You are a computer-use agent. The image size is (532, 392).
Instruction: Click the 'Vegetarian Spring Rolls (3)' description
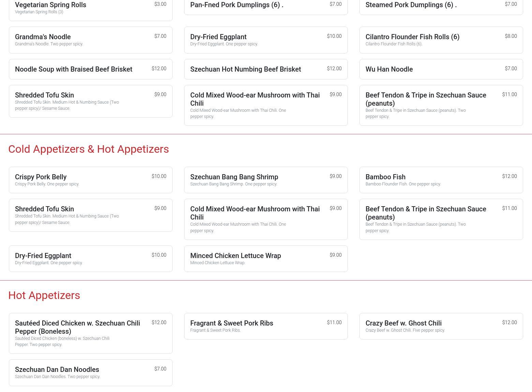click(x=39, y=12)
